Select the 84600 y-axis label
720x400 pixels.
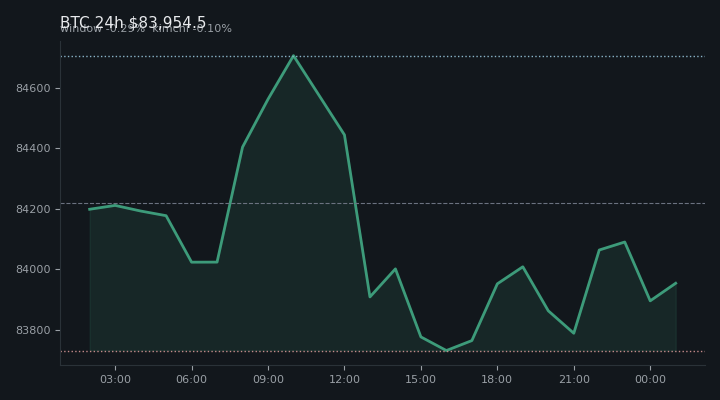(x=33, y=88)
